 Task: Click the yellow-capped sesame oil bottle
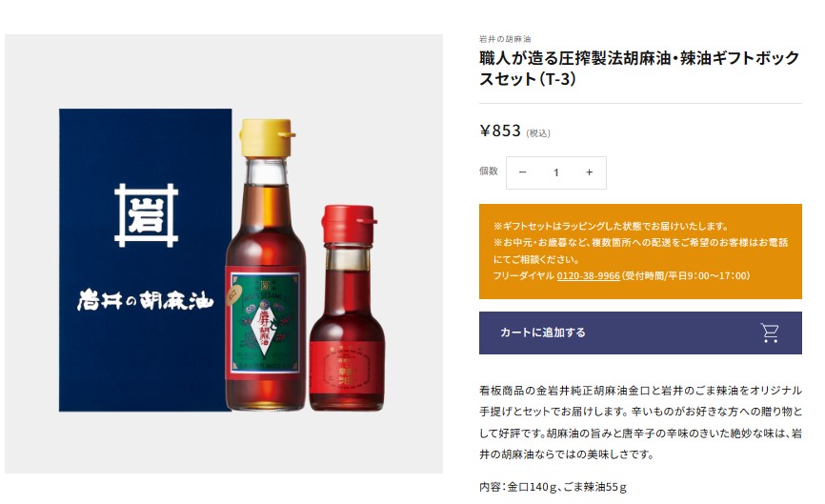(x=266, y=265)
